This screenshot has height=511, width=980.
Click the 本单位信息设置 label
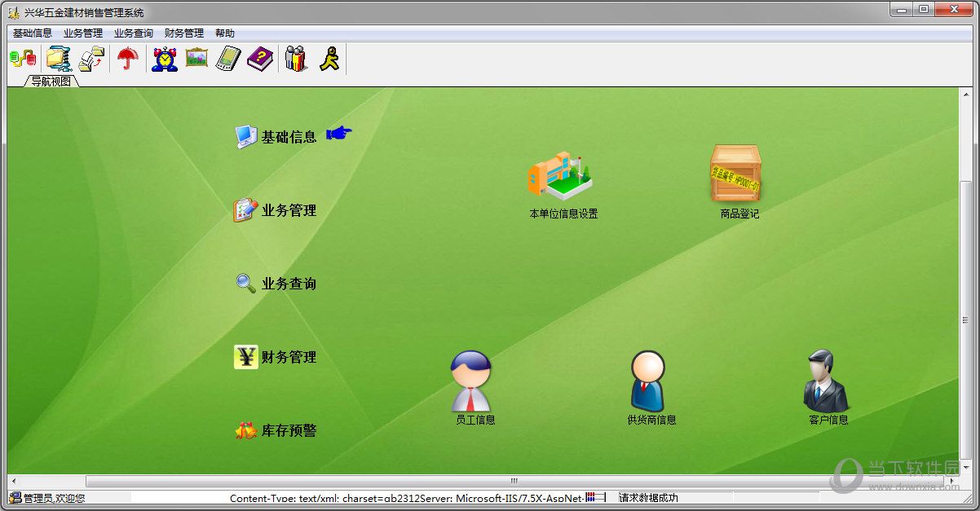pos(563,214)
